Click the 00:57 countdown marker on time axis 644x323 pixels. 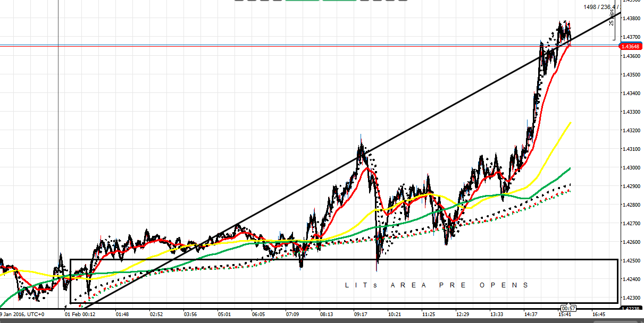568,308
